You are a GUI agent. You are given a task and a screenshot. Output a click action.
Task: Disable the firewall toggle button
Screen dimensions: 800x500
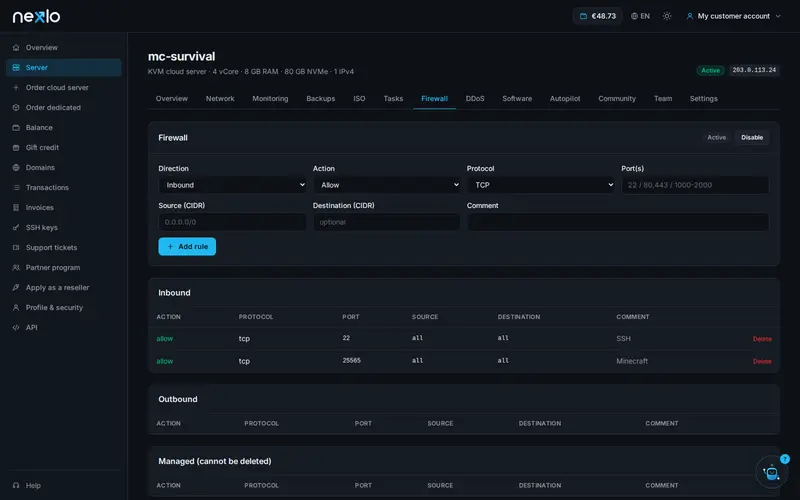(752, 137)
